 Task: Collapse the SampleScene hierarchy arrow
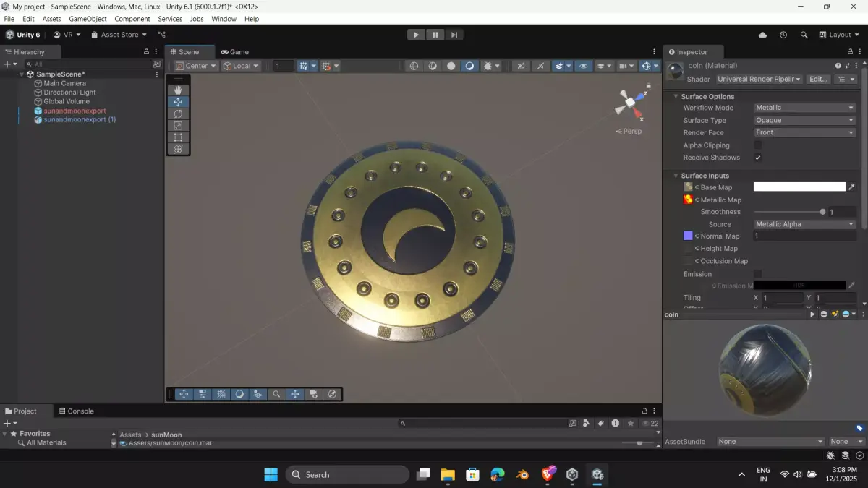click(x=22, y=74)
